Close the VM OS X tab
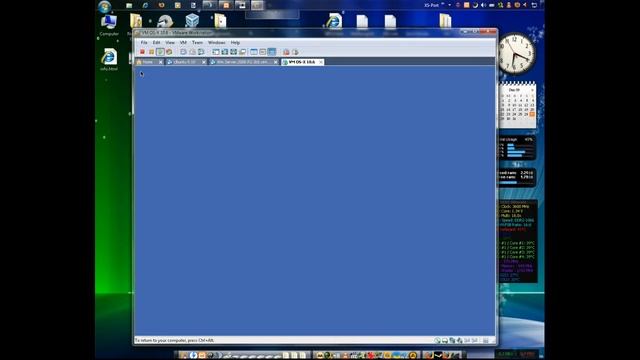The height and width of the screenshot is (360, 640). (321, 62)
